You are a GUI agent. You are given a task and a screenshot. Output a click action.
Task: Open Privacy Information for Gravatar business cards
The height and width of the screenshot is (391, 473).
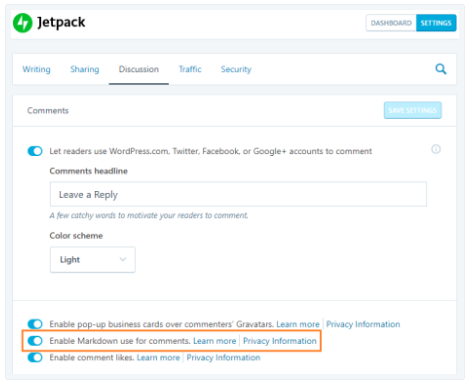[x=363, y=324]
